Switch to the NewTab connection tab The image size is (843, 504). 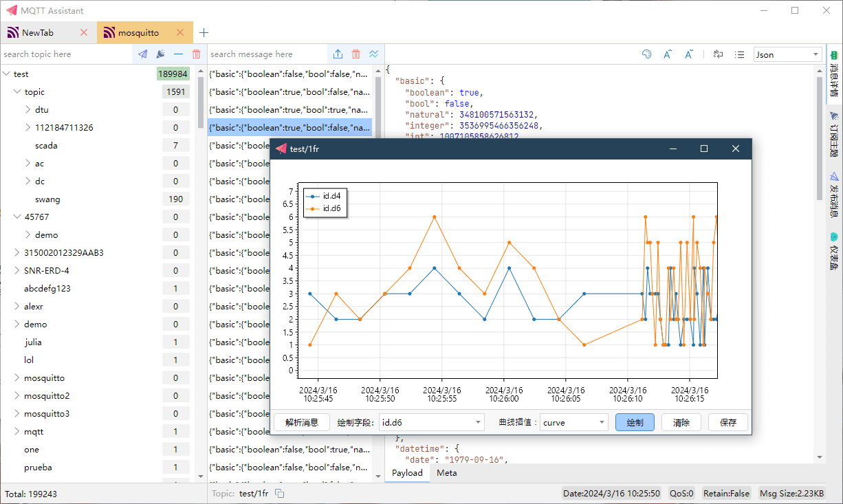coord(38,32)
